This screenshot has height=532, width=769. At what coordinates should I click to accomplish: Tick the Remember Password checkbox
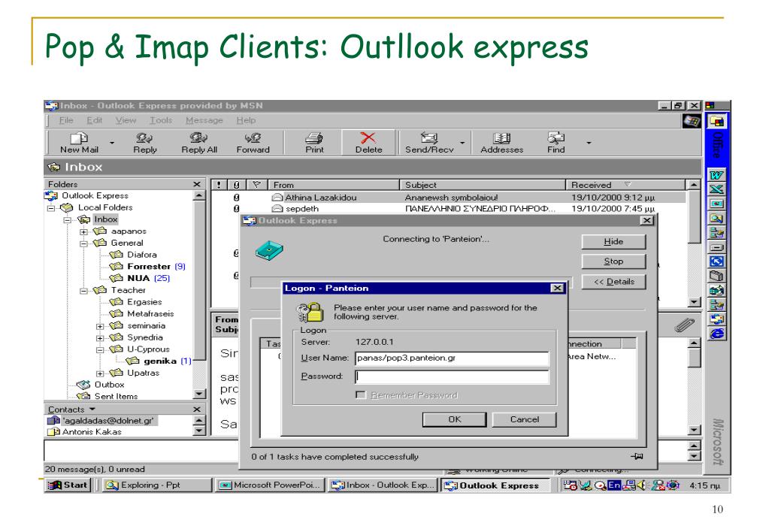click(361, 395)
